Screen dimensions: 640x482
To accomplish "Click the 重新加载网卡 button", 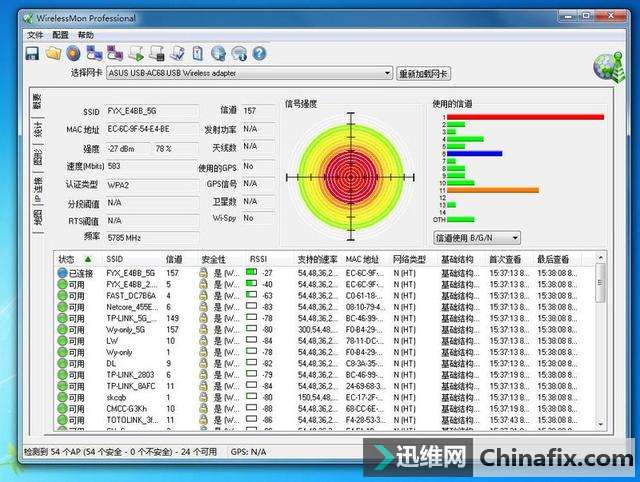I will coord(423,74).
